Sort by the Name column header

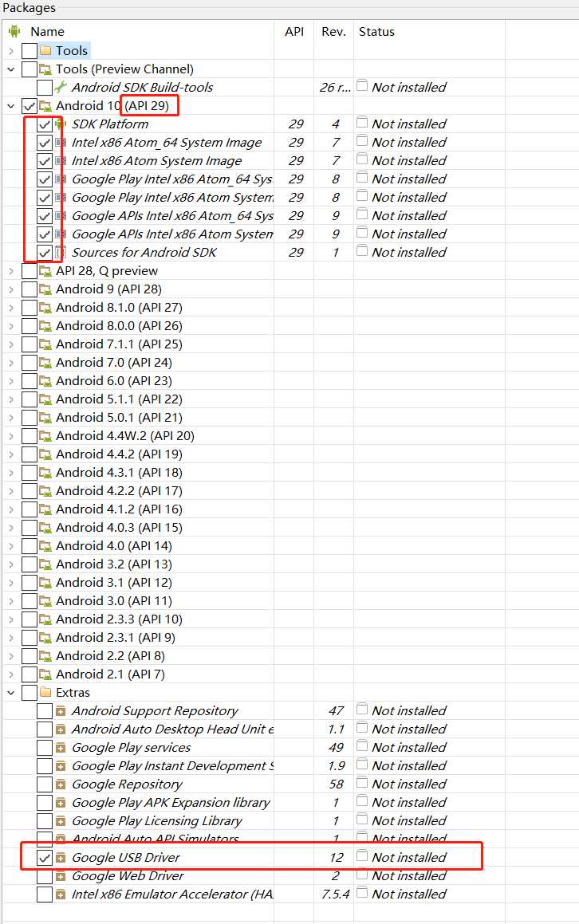click(x=47, y=31)
